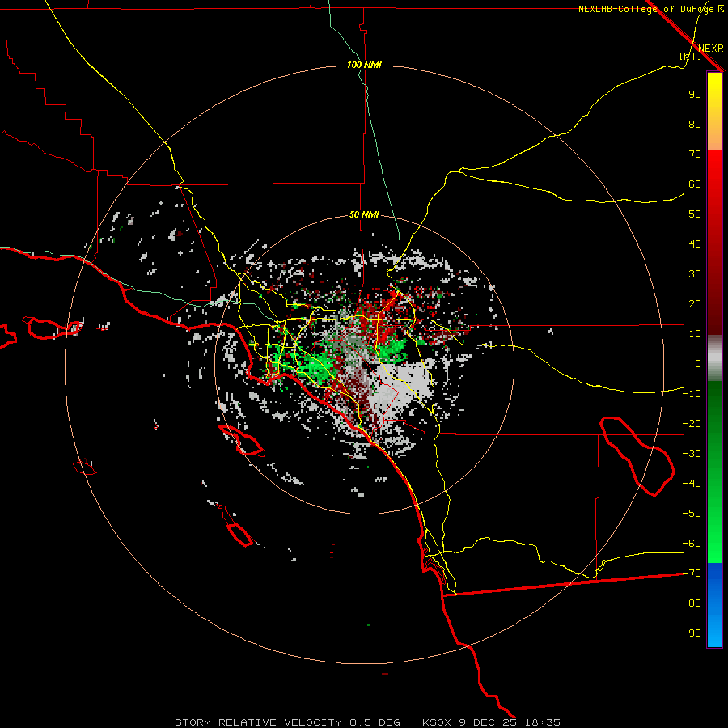Click the 18:35 timestamp in the footer
The height and width of the screenshot is (728, 728).
[544, 722]
